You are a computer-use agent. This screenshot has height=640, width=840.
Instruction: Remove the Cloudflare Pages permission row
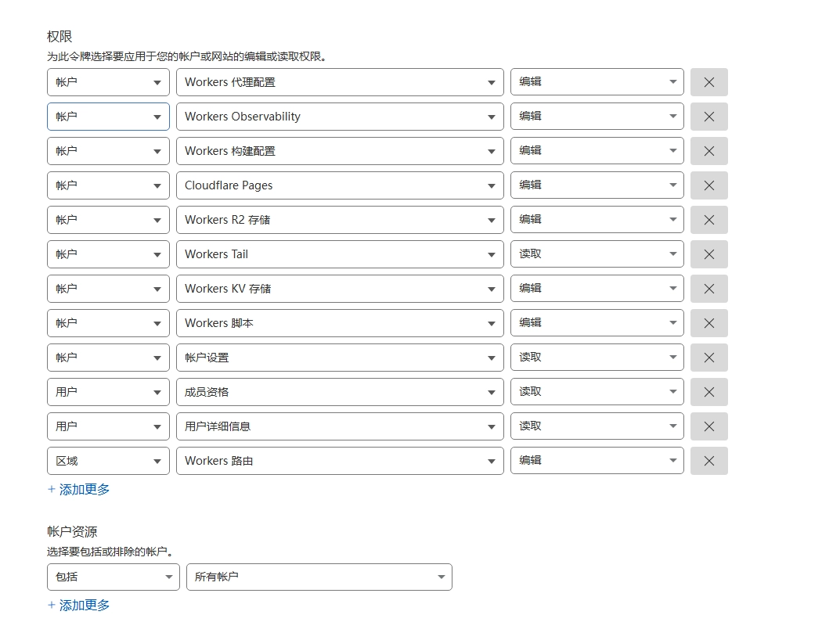coord(708,185)
